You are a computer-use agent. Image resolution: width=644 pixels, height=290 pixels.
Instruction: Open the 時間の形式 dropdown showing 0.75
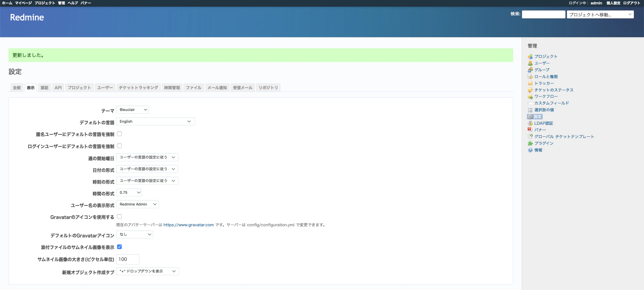point(129,192)
